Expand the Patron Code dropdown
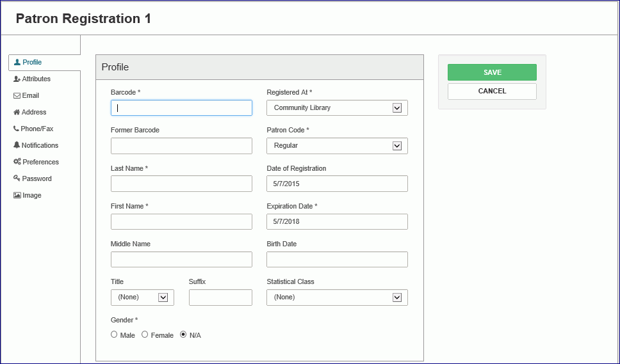 coord(397,146)
